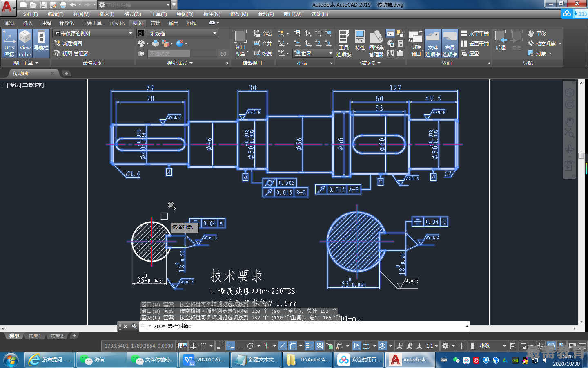
Task: Click the new drawing tab plus icon
Action: coord(66,73)
